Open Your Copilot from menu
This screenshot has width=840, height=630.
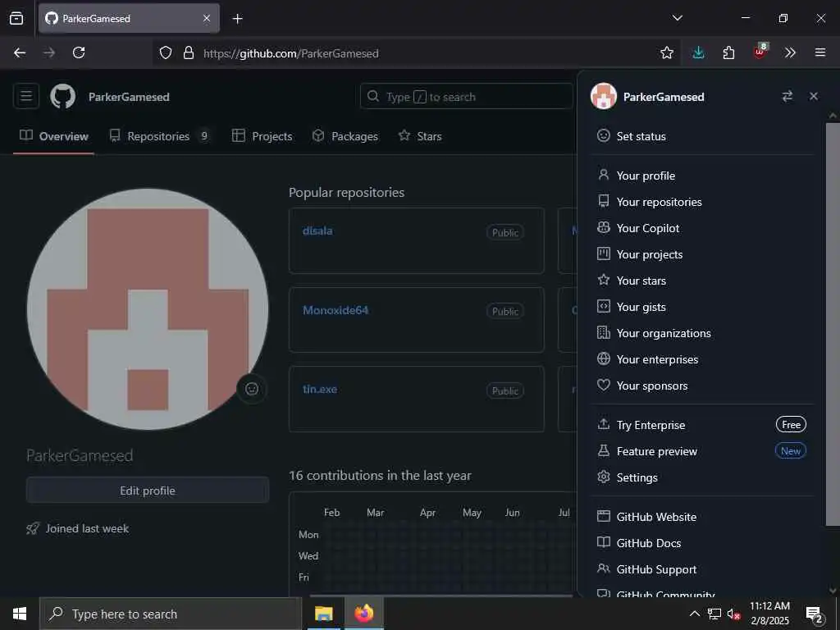coord(702,228)
